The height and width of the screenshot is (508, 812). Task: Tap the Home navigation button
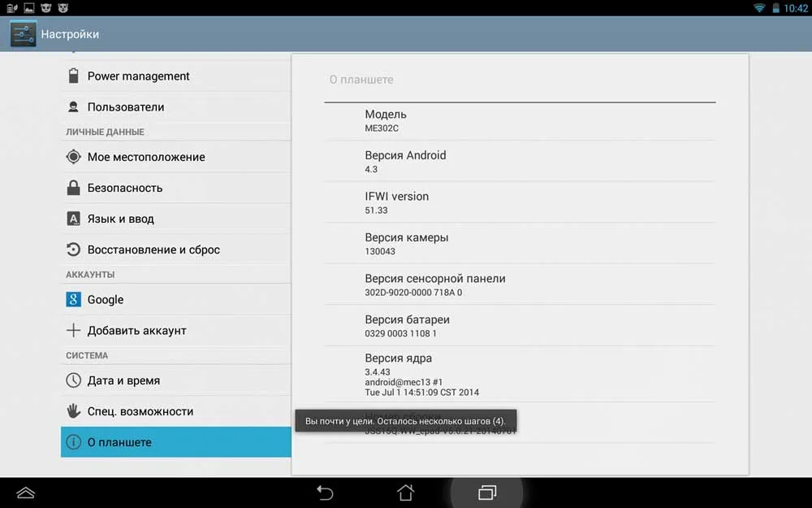(405, 493)
